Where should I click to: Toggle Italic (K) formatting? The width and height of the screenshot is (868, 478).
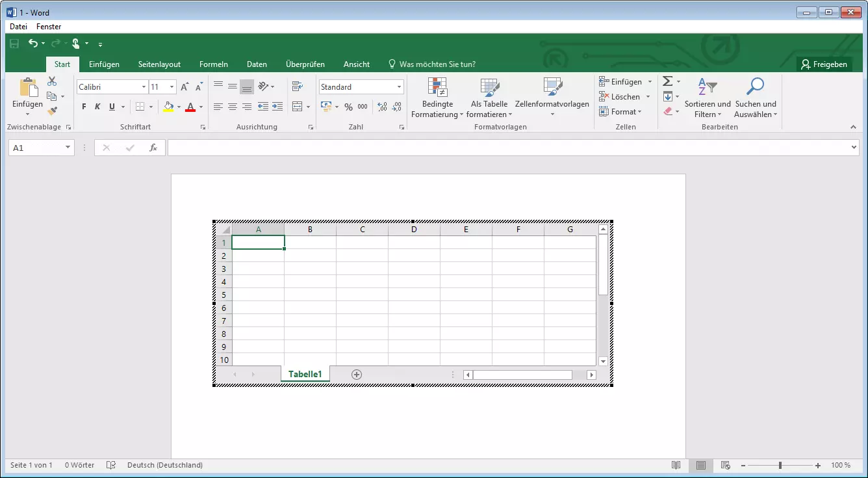(97, 107)
